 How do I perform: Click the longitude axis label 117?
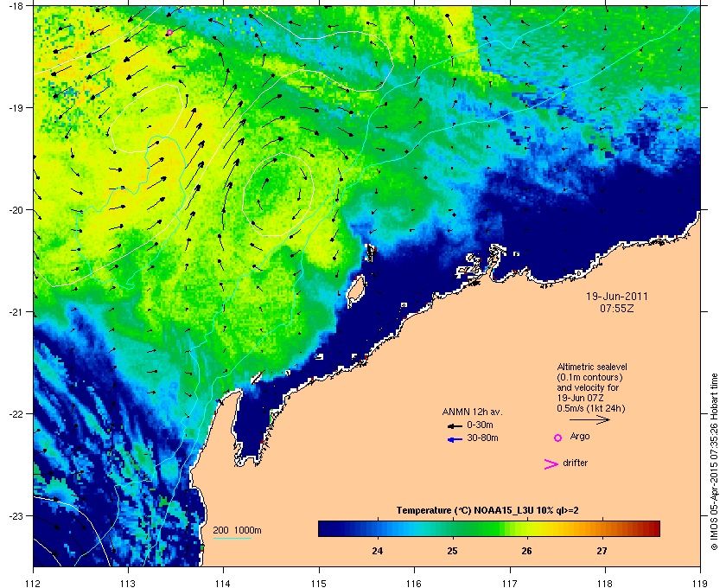pyautogui.click(x=510, y=583)
